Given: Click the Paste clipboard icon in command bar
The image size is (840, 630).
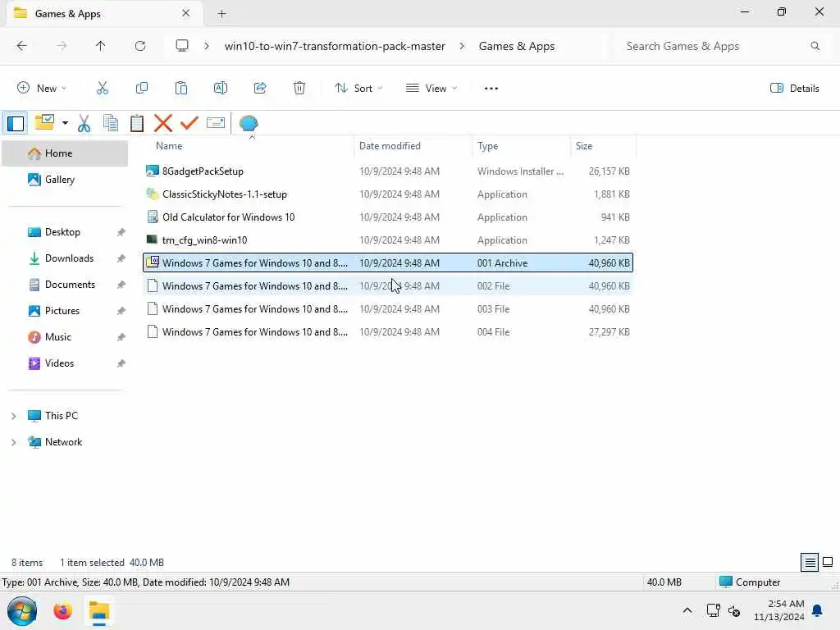Looking at the screenshot, I should [x=181, y=89].
